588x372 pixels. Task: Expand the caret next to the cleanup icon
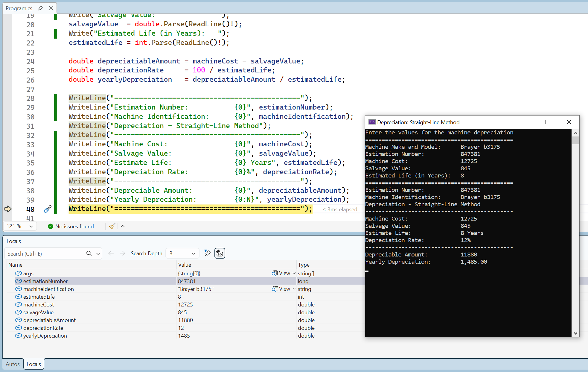[x=123, y=226]
